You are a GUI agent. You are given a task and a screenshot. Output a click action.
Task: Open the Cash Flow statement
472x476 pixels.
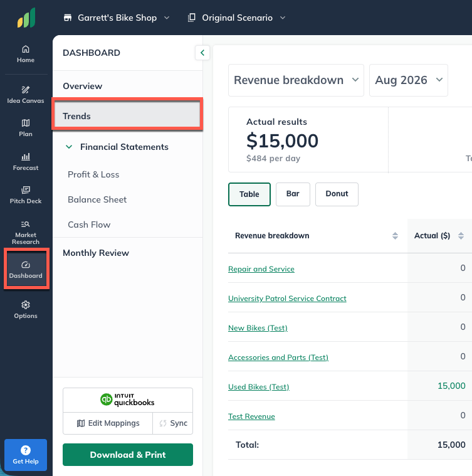point(89,225)
